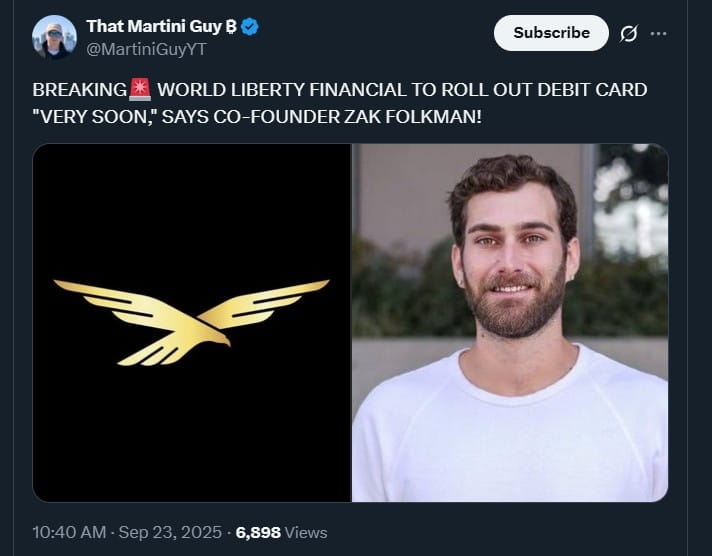Click the "That Martini Guy" display name

pos(154,26)
